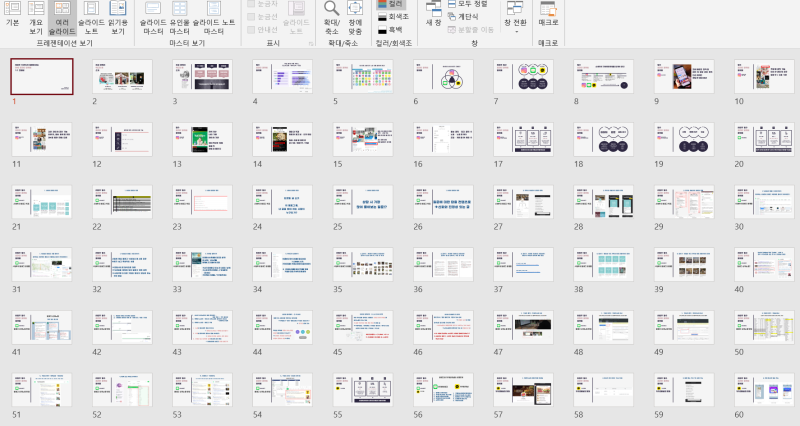Viewport: 800px width, 426px height.
Task: Select slide 47 thumbnail
Action: pos(523,327)
